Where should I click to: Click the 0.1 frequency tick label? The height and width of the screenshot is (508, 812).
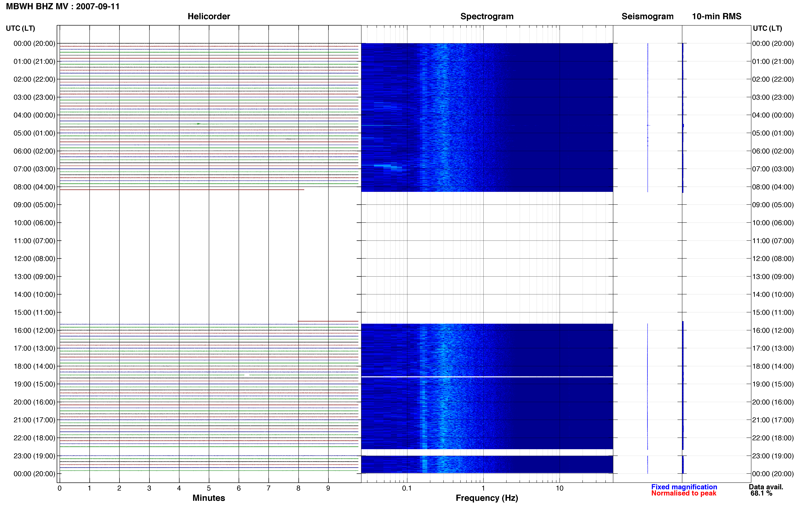click(407, 488)
